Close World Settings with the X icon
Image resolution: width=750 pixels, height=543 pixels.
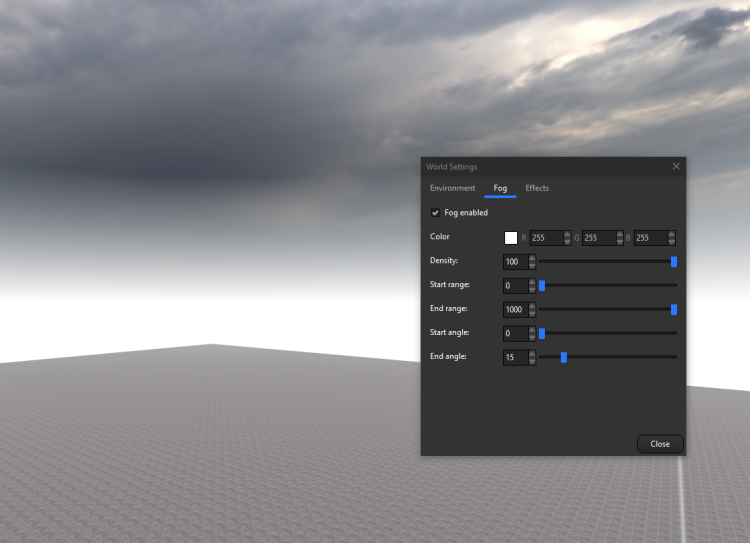click(676, 166)
